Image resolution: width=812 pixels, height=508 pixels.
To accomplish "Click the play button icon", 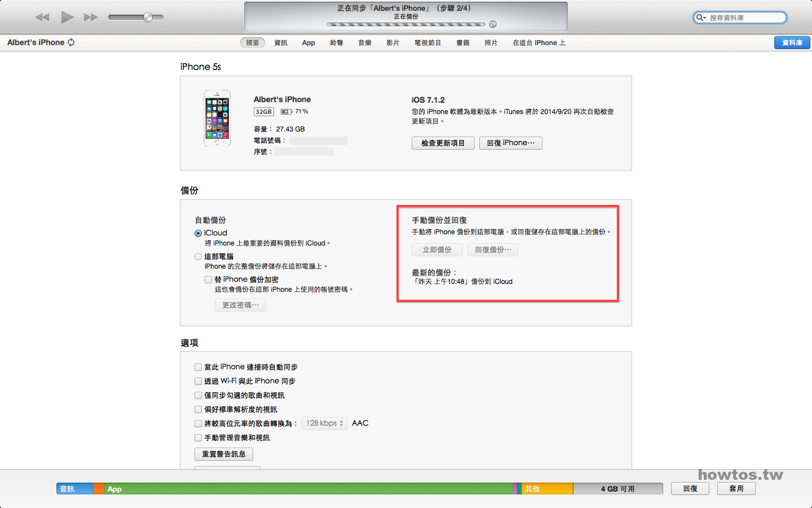I will pyautogui.click(x=68, y=17).
